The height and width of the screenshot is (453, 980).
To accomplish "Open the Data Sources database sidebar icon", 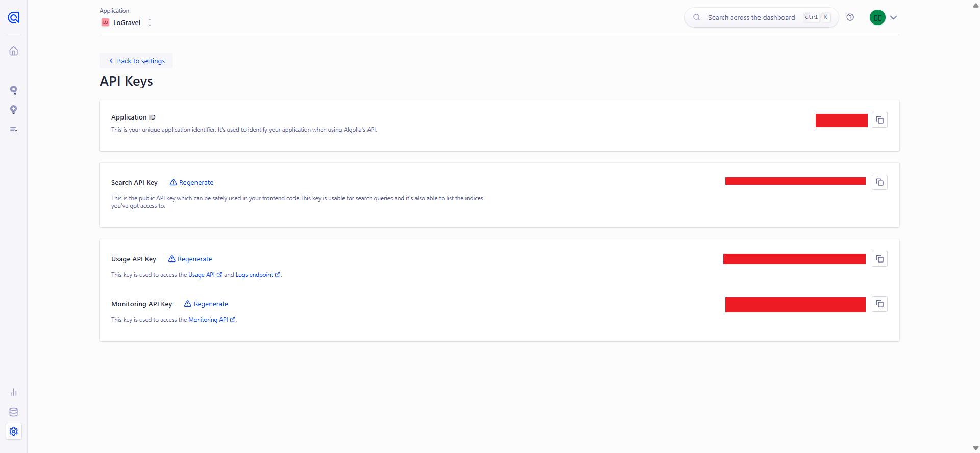I will 14,412.
